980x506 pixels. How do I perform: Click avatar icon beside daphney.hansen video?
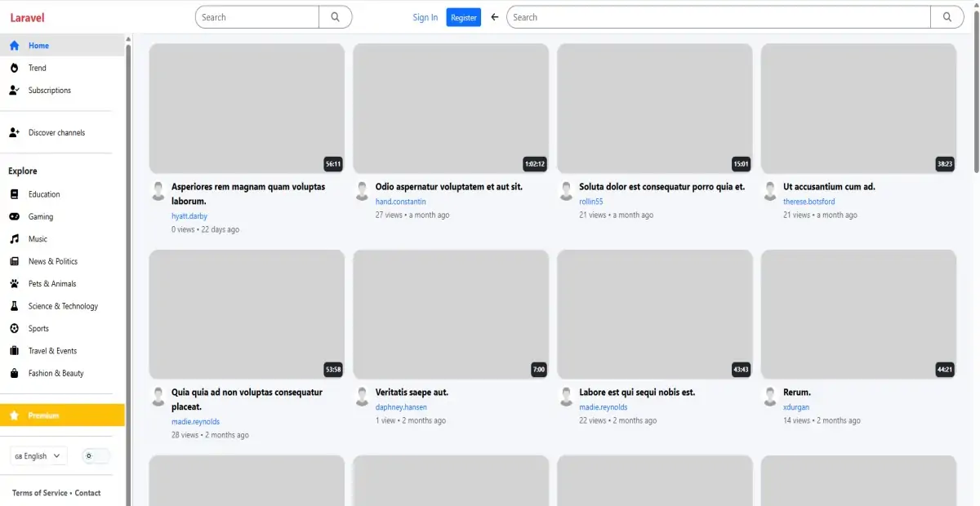[x=363, y=397]
